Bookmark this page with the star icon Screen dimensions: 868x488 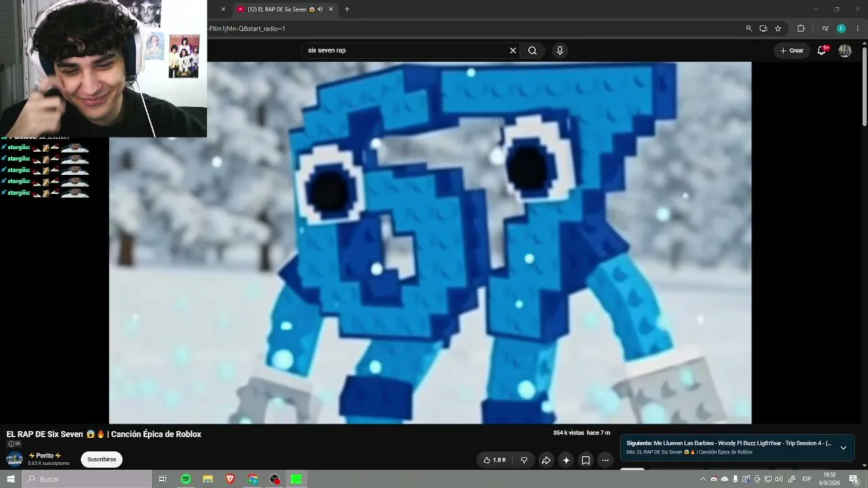[778, 28]
